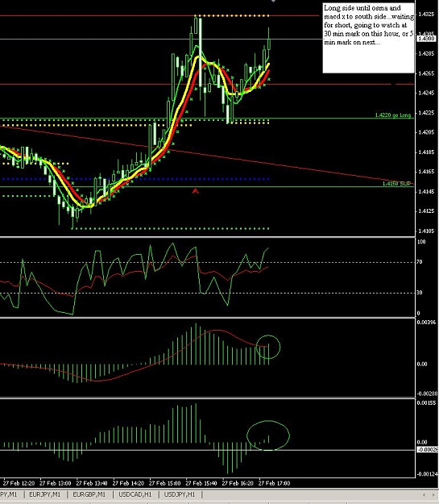Click the '27 Feb 17:00' time label
439x504 pixels.
click(x=274, y=483)
